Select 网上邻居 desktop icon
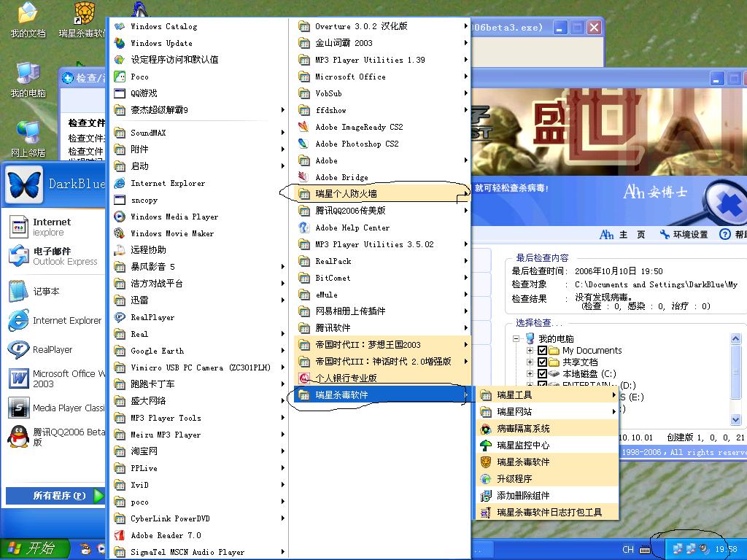The width and height of the screenshot is (747, 560). coord(28,139)
